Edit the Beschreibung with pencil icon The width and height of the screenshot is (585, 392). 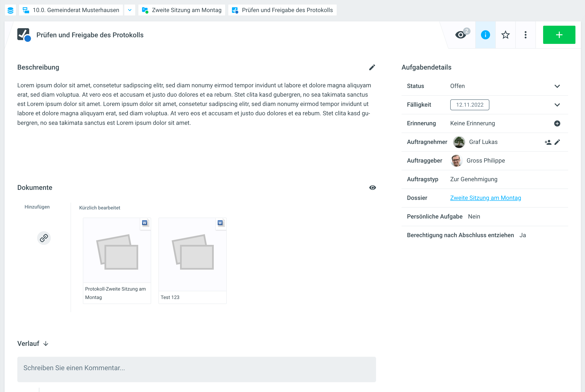(x=372, y=67)
